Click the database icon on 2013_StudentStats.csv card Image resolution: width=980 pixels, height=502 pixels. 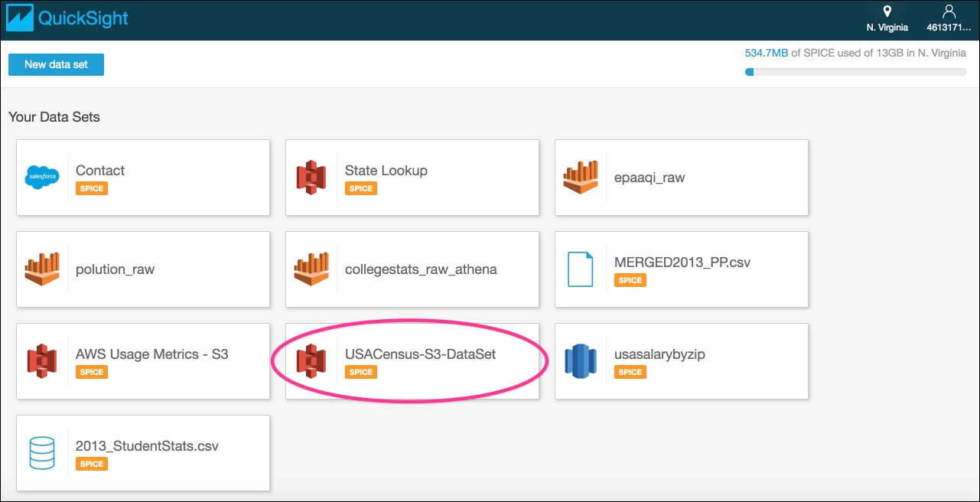click(42, 452)
